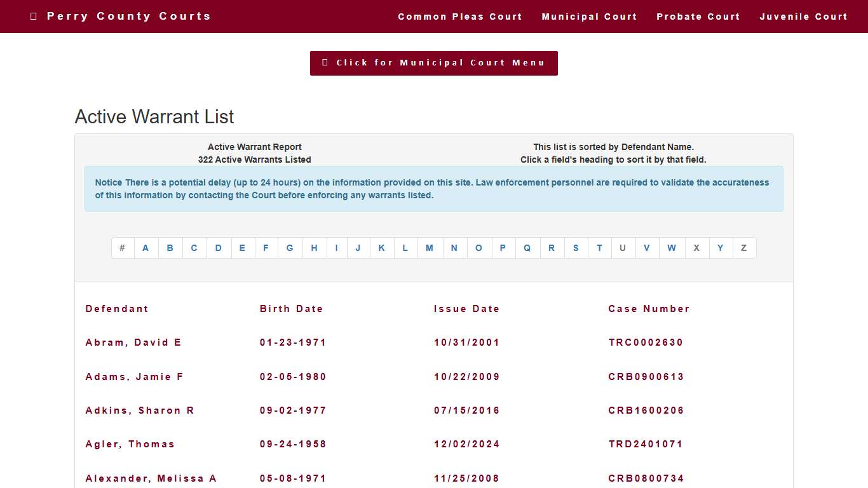The width and height of the screenshot is (868, 488).
Task: Open the Common Pleas Court menu
Action: (459, 17)
